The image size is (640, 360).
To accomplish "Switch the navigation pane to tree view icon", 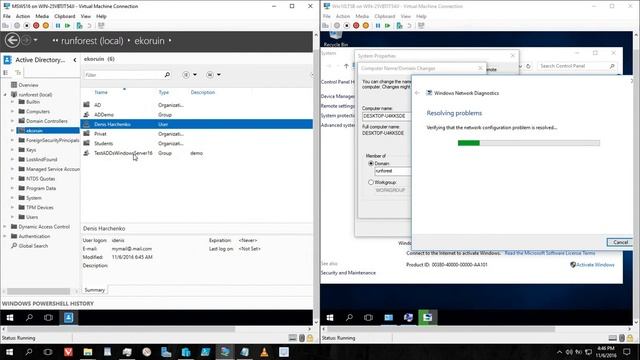I will (x=18, y=73).
